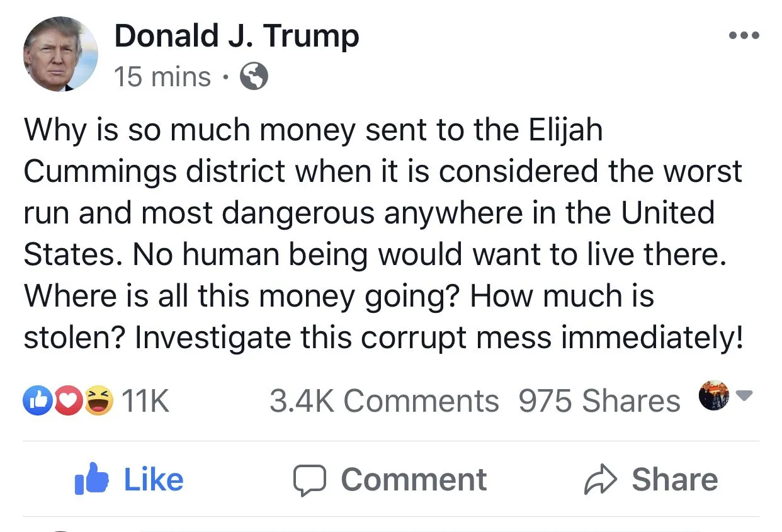Open the Donald J. Trump profile name link
Viewport: 782px width, 532px height.
(236, 36)
